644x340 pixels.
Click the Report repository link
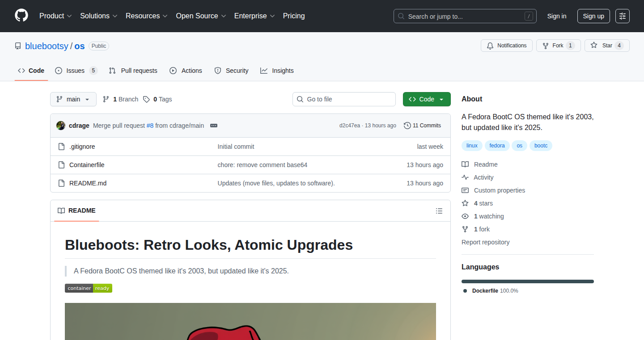(486, 242)
